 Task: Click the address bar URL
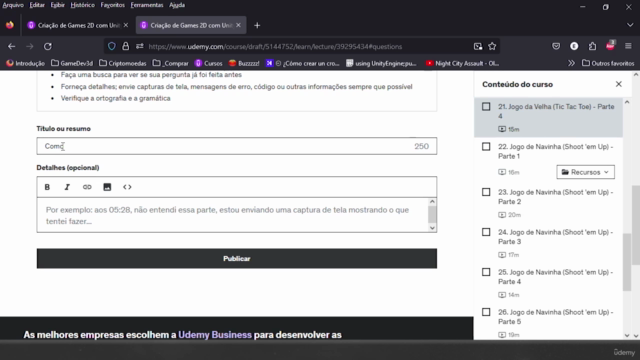pyautogui.click(x=276, y=47)
